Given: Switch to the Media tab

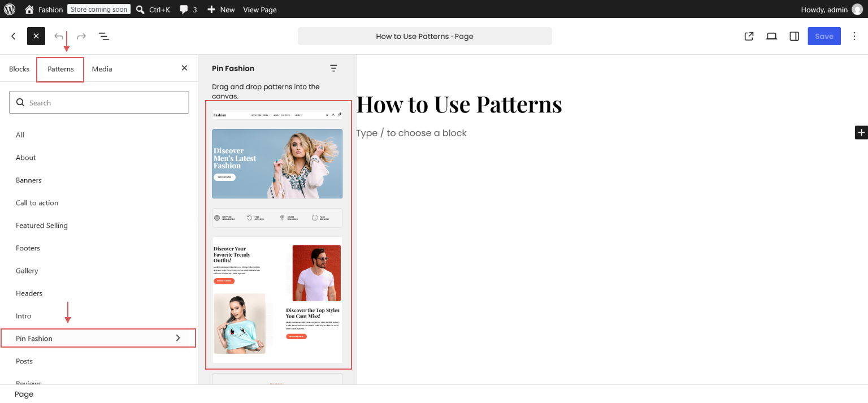Looking at the screenshot, I should point(102,69).
